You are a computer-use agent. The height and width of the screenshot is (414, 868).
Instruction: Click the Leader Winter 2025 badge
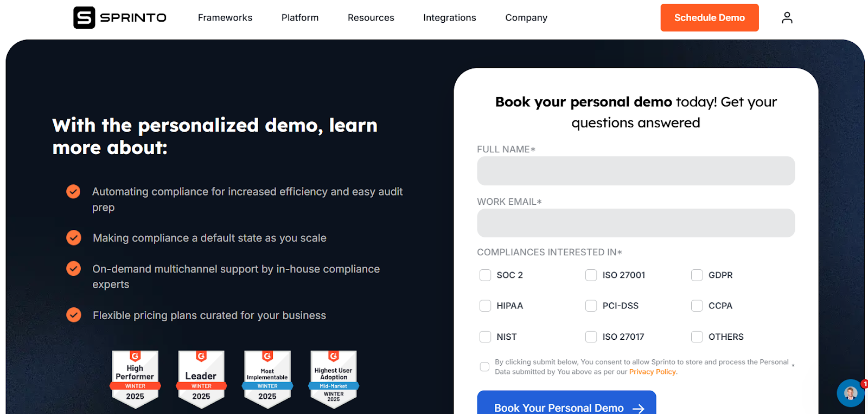[x=201, y=379]
